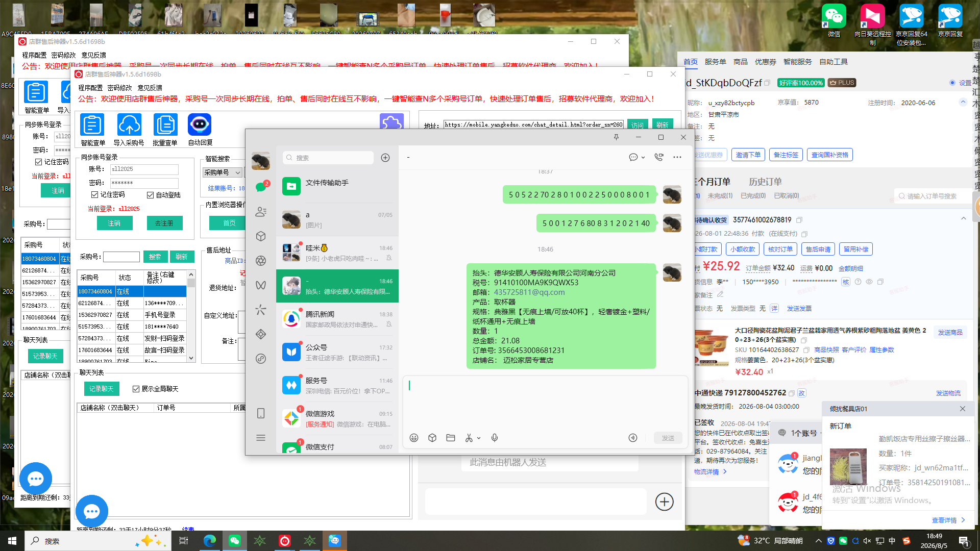The width and height of the screenshot is (980, 551).
Task: Click the 去注册 button
Action: (x=164, y=223)
